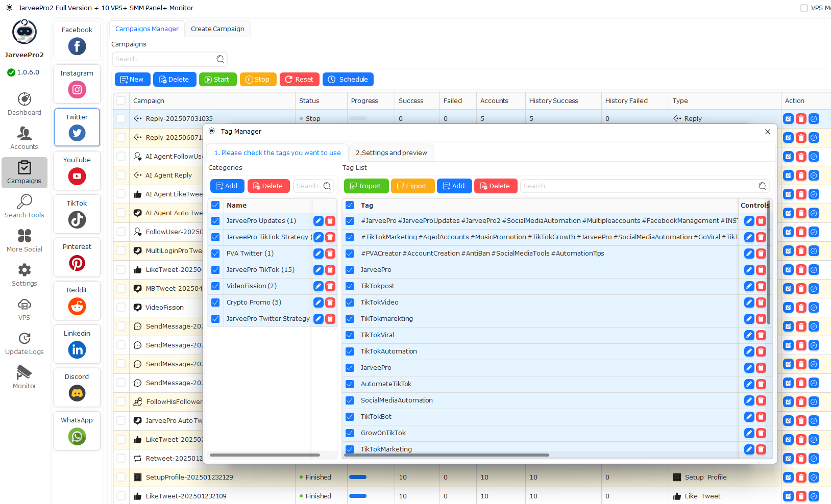Add a new category in Categories

click(x=227, y=186)
